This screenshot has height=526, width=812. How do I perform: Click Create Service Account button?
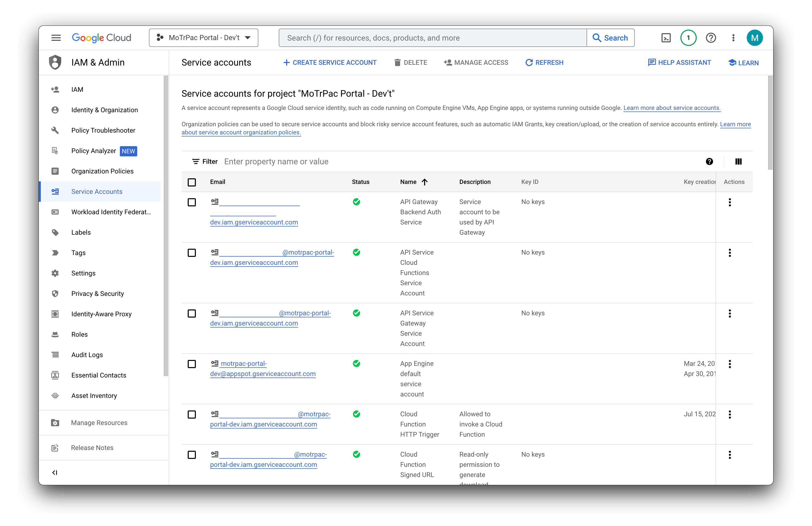pos(330,62)
